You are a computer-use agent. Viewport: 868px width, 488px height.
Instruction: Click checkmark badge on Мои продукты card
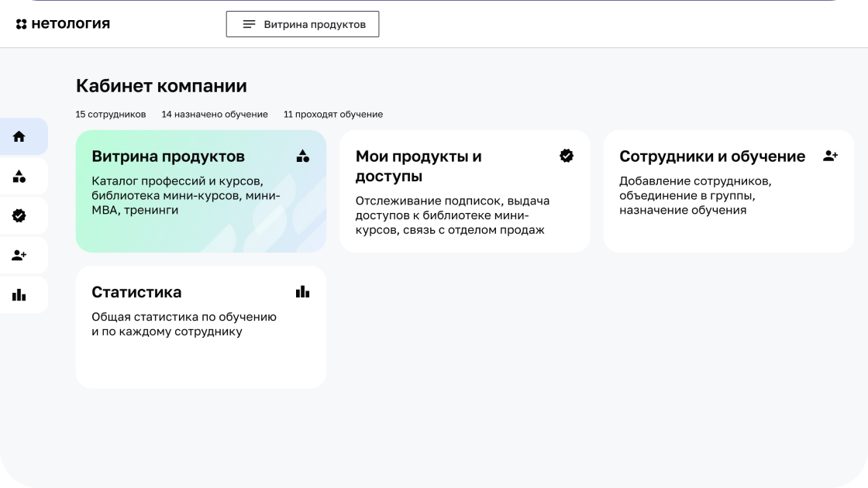pos(567,156)
